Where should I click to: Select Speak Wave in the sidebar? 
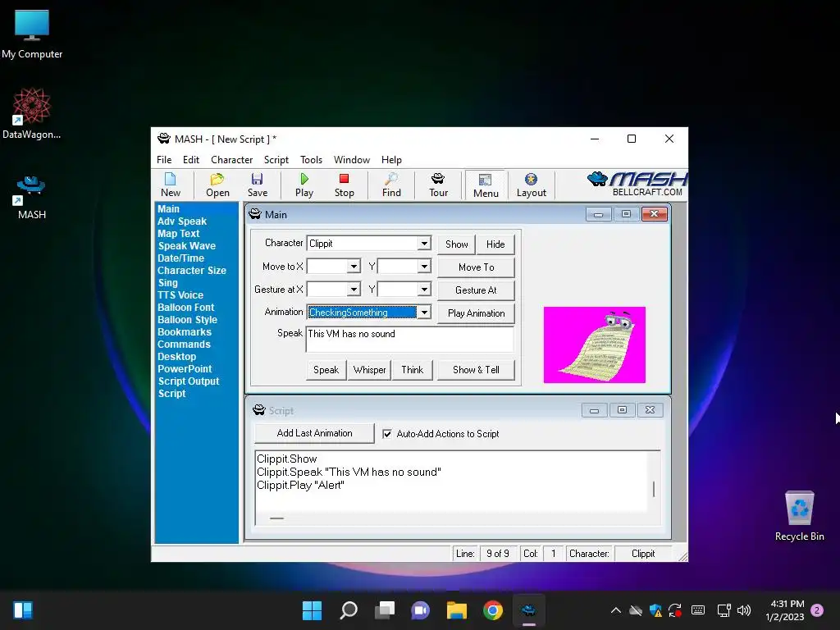point(187,246)
